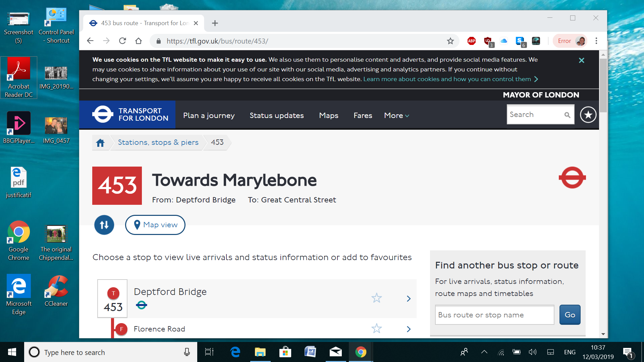Open Microsoft Store from the taskbar
The image size is (644, 362).
285,352
